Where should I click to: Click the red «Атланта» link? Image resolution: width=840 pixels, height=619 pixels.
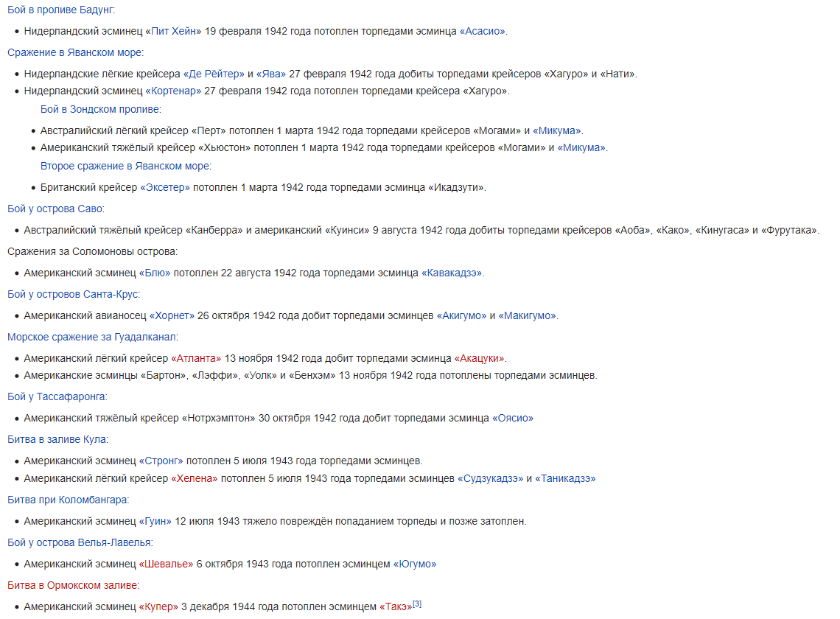pyautogui.click(x=196, y=359)
